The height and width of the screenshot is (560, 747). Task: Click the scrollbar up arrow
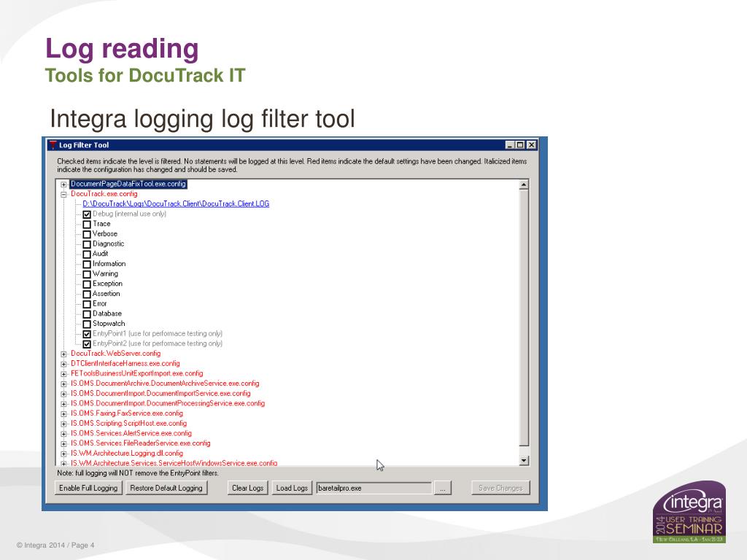pos(523,184)
